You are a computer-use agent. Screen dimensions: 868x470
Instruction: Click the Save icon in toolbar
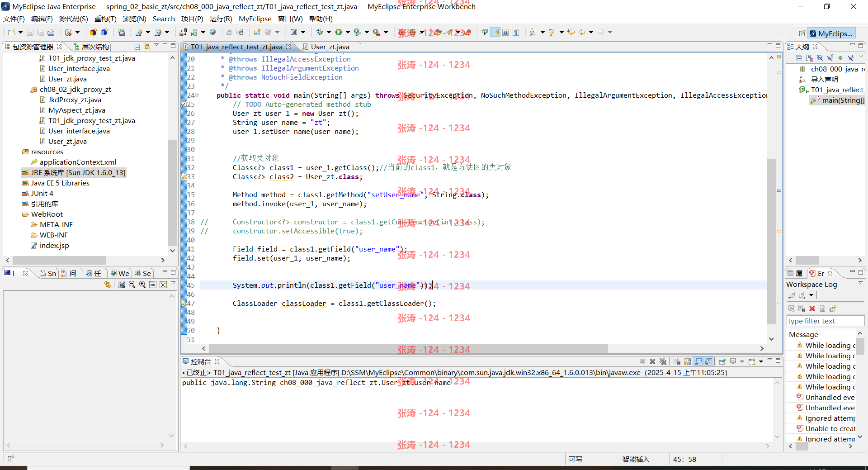point(30,32)
